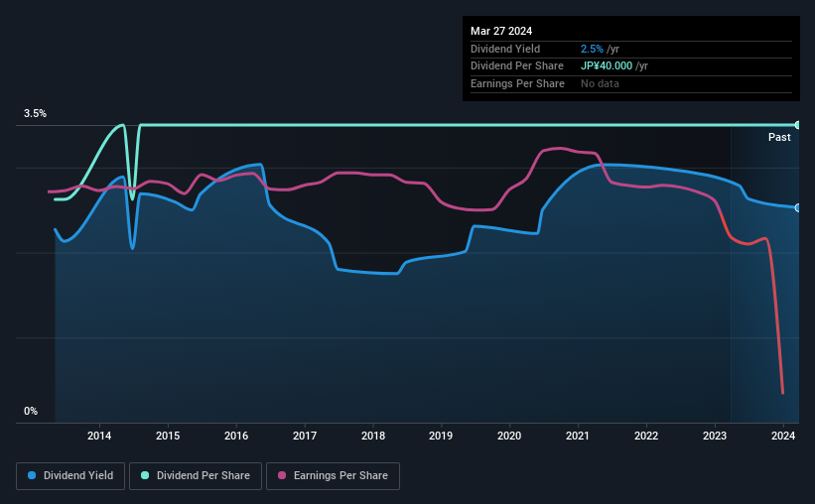The height and width of the screenshot is (504, 815).
Task: Click the pink Earnings Per Share legend dot
Action: point(282,475)
